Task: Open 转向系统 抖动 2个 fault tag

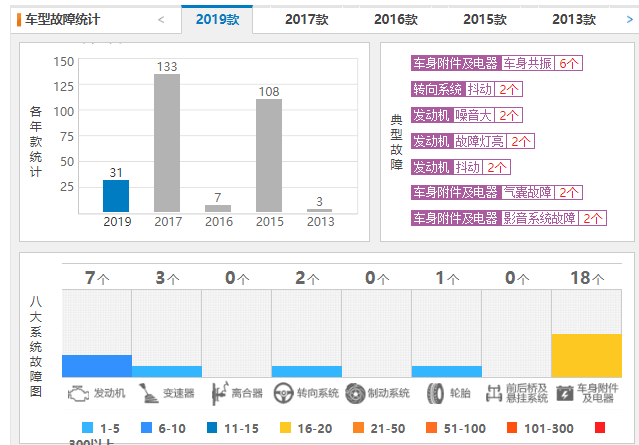Action: [x=467, y=89]
